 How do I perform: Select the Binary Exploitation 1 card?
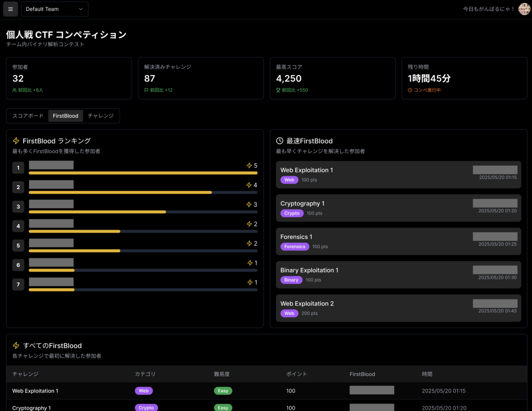(x=398, y=274)
